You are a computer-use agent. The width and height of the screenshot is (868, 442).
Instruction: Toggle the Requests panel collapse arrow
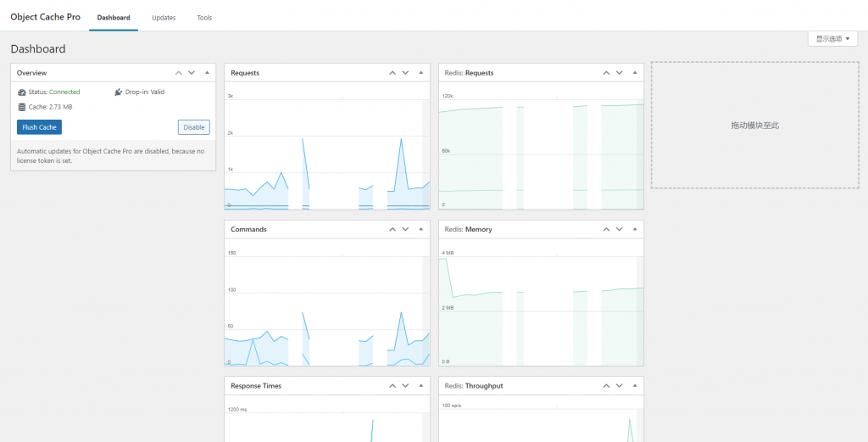tap(421, 73)
